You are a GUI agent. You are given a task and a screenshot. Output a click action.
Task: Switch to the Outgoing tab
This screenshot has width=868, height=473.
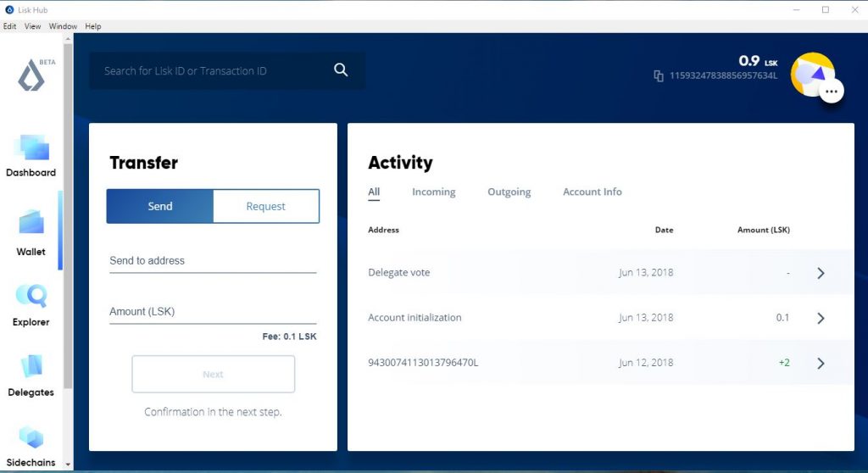click(x=509, y=192)
